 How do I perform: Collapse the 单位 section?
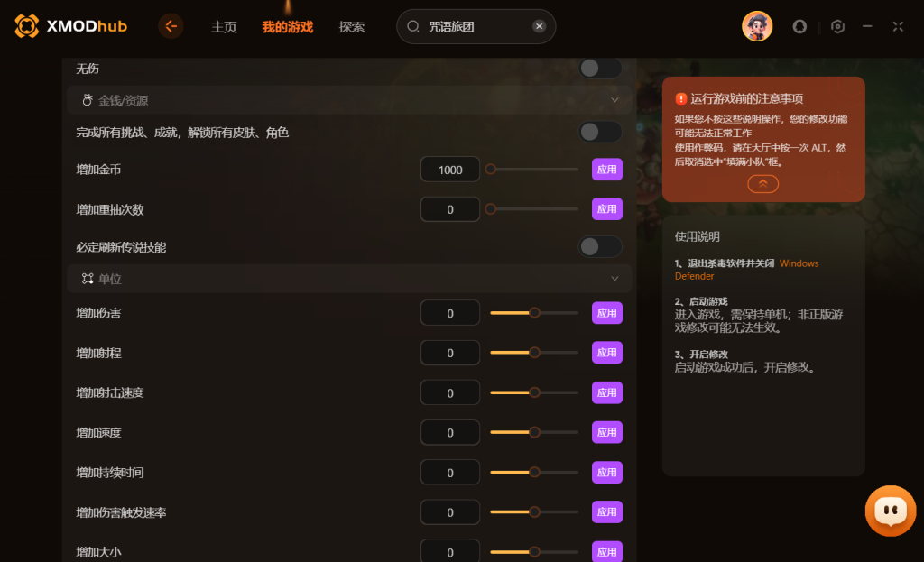click(x=614, y=279)
